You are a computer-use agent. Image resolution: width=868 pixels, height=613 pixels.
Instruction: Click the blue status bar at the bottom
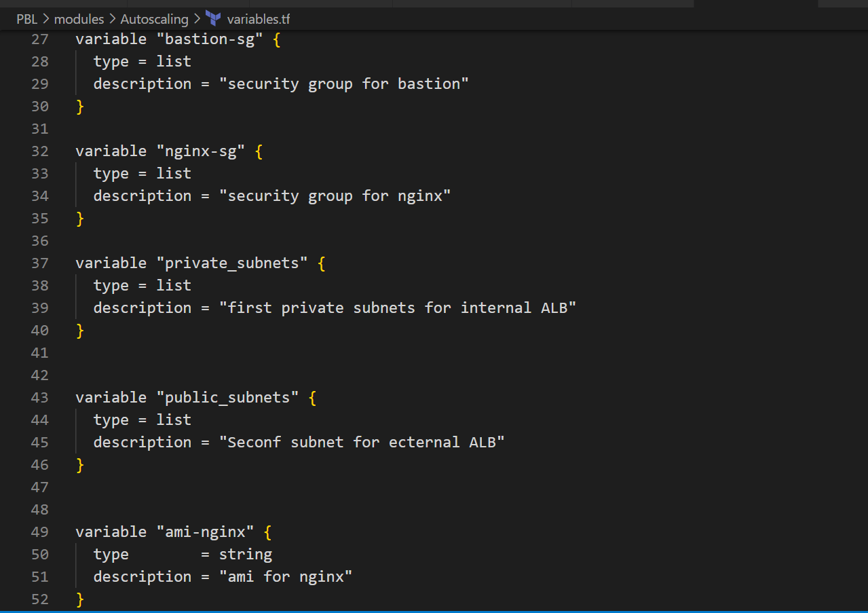tap(434, 611)
